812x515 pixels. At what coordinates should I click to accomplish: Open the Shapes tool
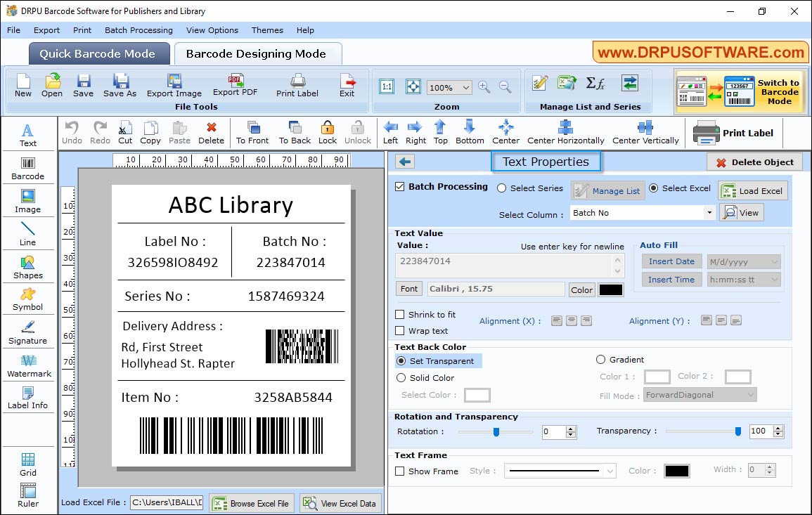(x=28, y=267)
